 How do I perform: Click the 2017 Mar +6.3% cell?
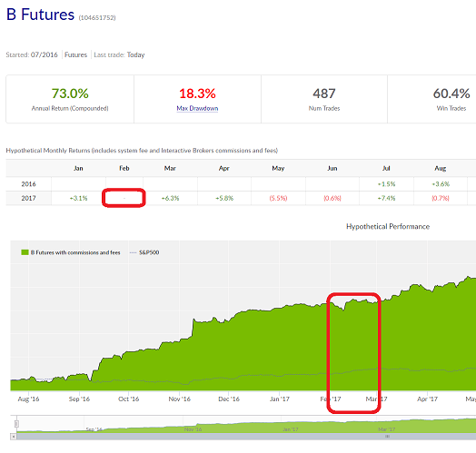[x=170, y=198]
